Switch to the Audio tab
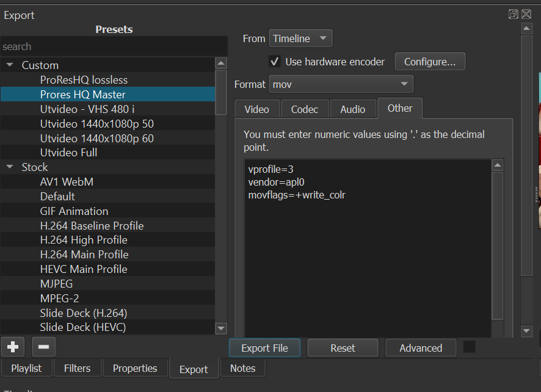The width and height of the screenshot is (541, 392). [352, 109]
